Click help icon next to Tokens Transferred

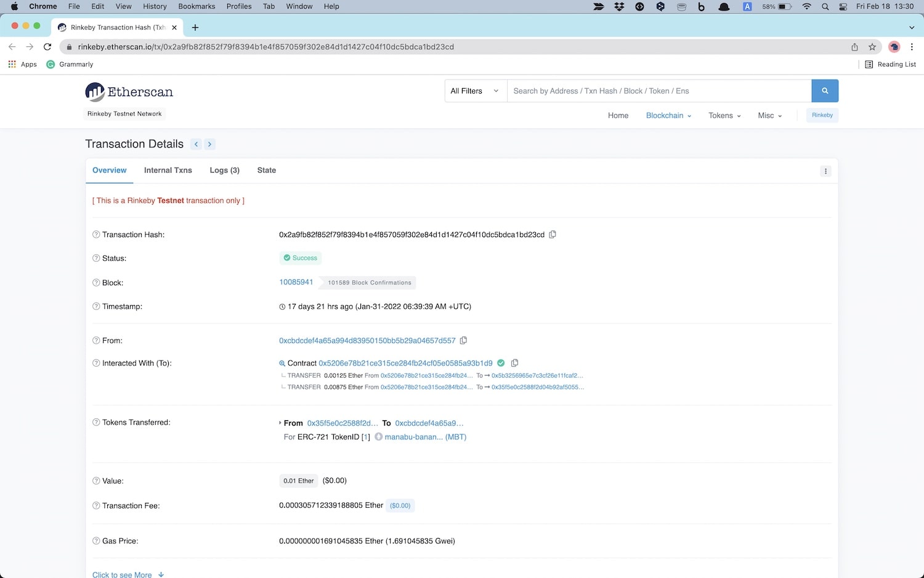click(96, 422)
